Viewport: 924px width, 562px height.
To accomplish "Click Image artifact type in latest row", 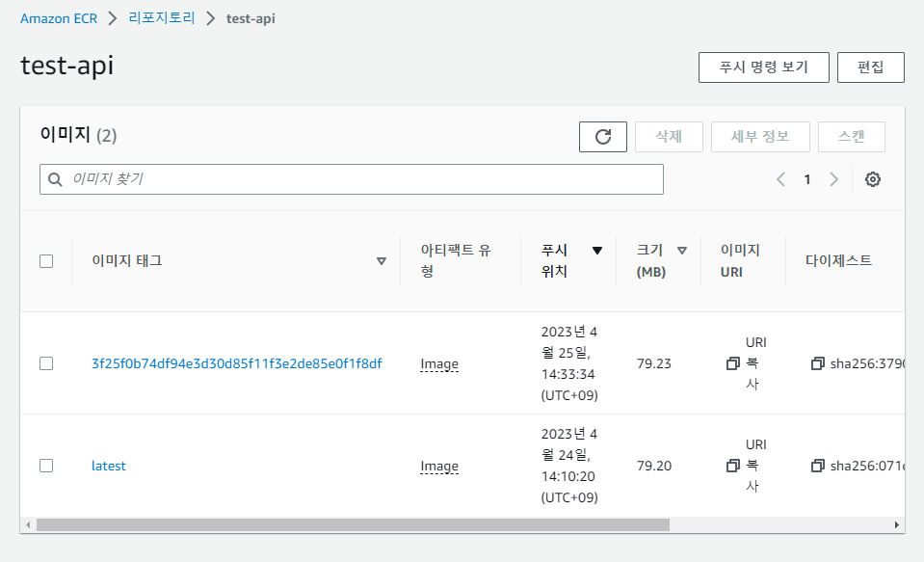I will click(x=439, y=466).
